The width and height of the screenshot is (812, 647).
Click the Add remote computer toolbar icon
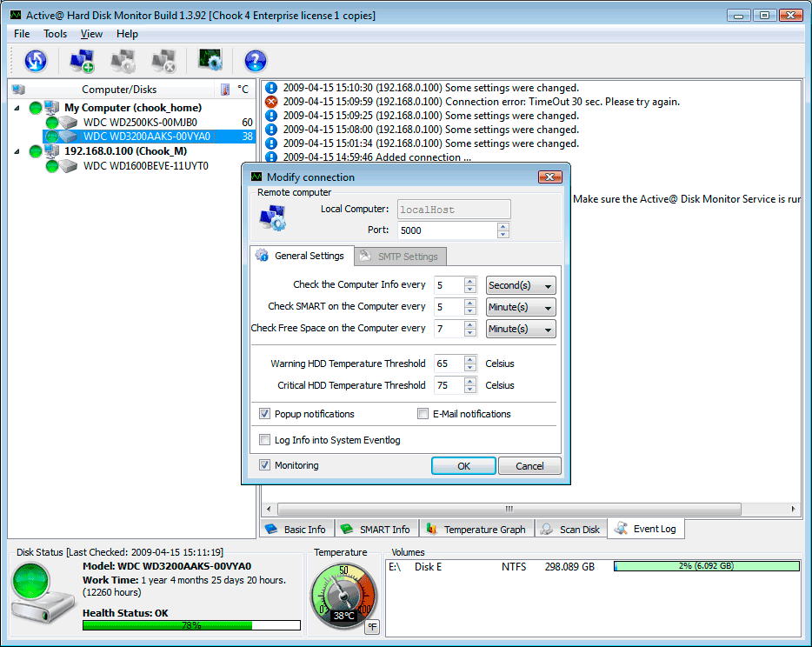coord(82,61)
